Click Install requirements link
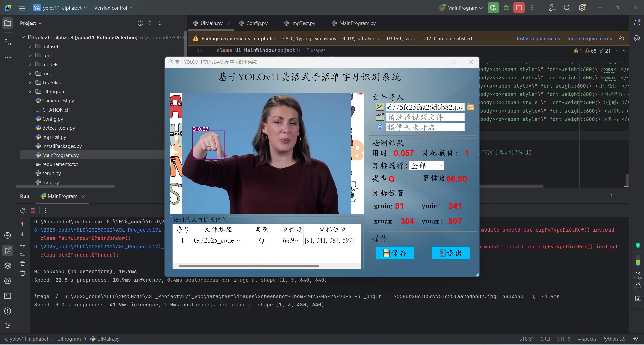This screenshot has width=644, height=345. tap(538, 38)
